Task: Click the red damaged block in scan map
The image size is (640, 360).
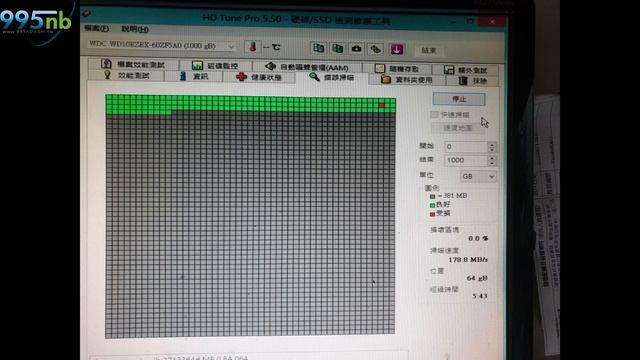Action: click(x=382, y=106)
